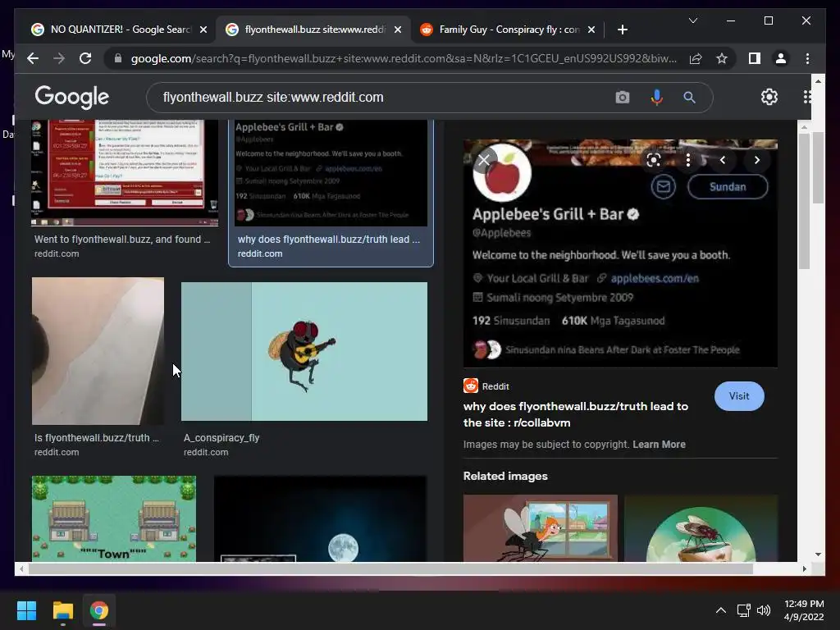Click A_conspiracy_fly caption
Screen dimensions: 840x630
(221, 438)
